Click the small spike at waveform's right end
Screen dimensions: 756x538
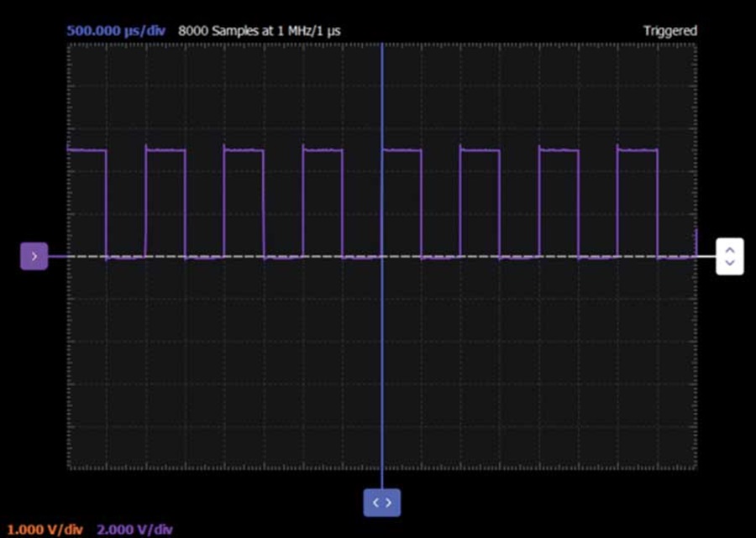click(x=696, y=242)
